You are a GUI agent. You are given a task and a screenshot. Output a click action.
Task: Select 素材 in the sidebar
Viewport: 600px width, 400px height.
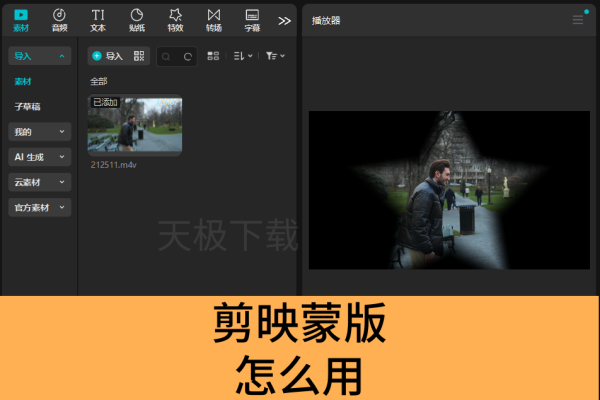[23, 82]
